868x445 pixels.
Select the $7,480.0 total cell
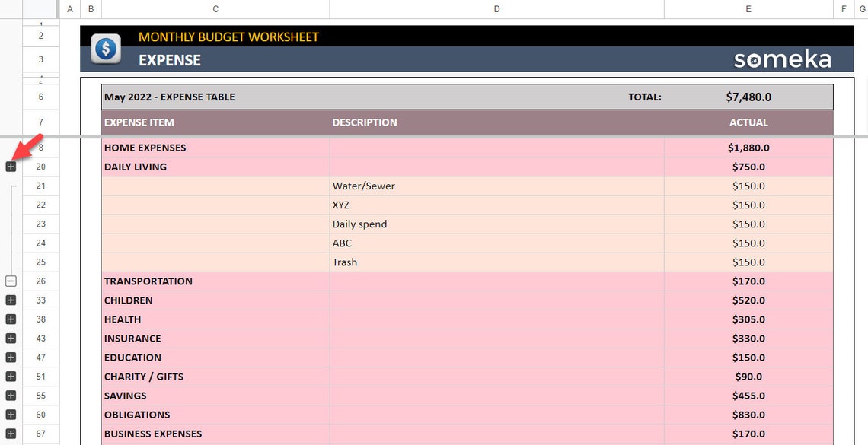(x=748, y=97)
